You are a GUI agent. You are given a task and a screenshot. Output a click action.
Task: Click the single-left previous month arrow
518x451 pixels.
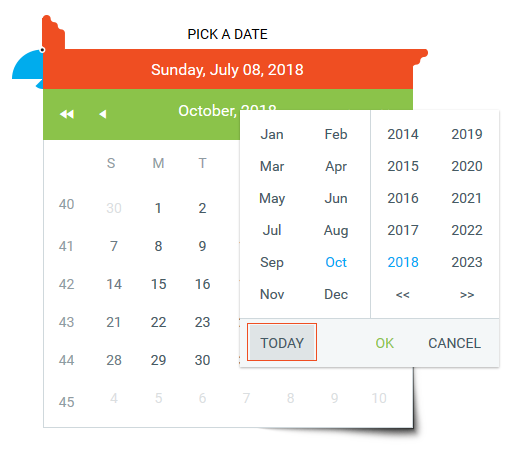pos(103,114)
